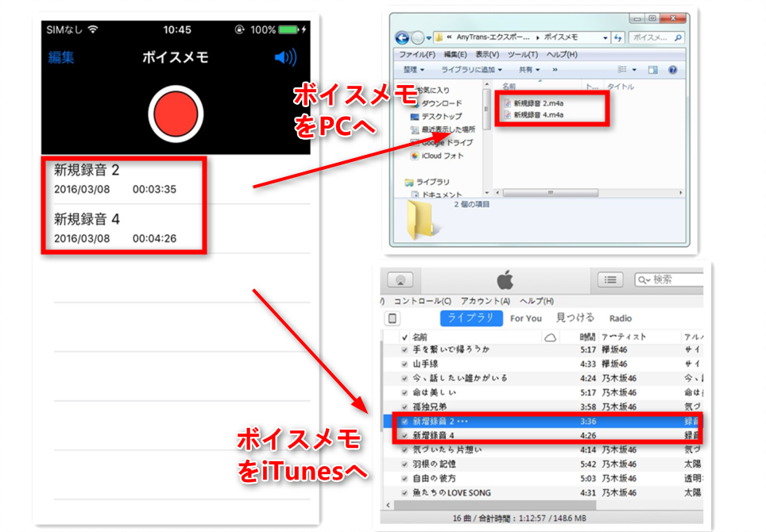The width and height of the screenshot is (766, 532).
Task: Click the device icon in iTunes
Action: 393,318
